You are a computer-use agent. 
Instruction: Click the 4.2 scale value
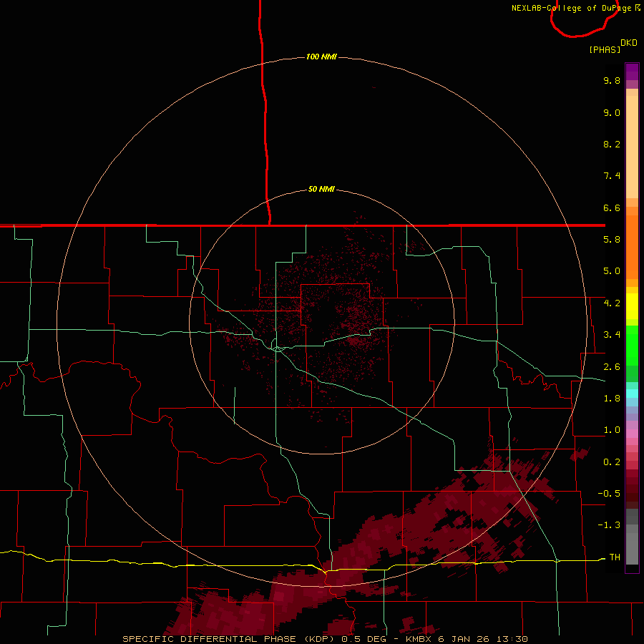612,303
